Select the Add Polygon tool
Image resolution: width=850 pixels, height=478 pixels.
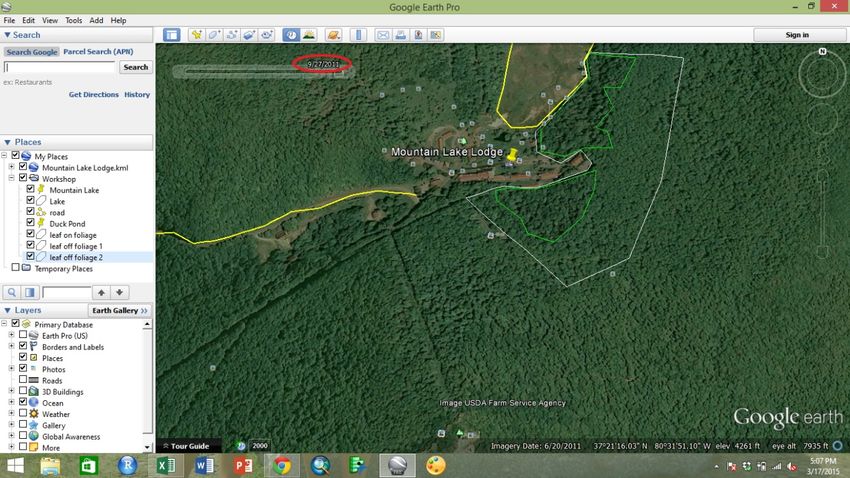(x=214, y=35)
